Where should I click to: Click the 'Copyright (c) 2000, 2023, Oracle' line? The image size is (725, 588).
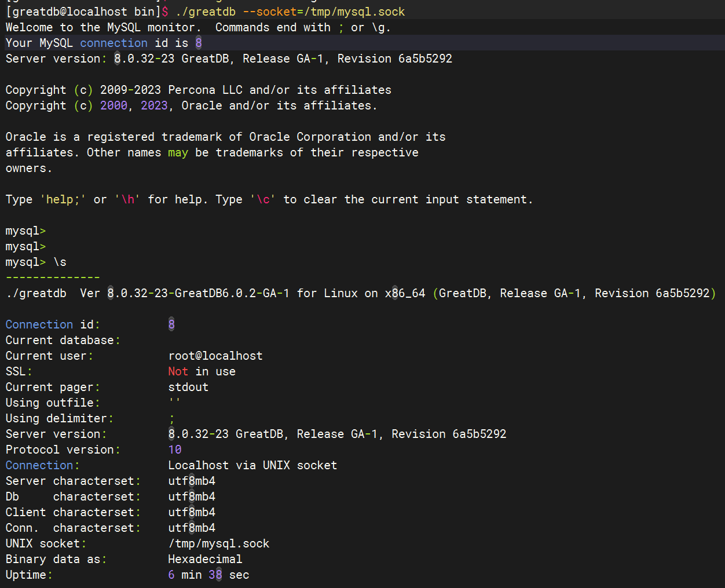192,105
